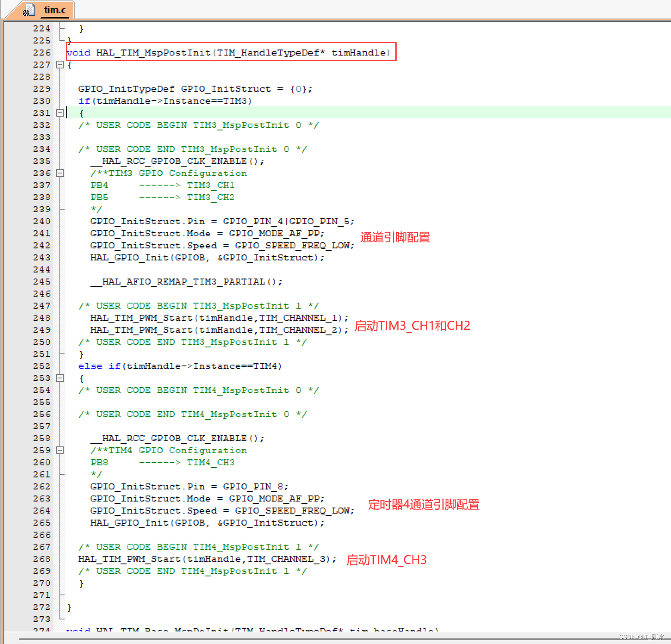Screen dimensions: 671x644
Task: Click the USER CODE END TIM3_MspPostInit 0 comment
Action: tap(193, 149)
